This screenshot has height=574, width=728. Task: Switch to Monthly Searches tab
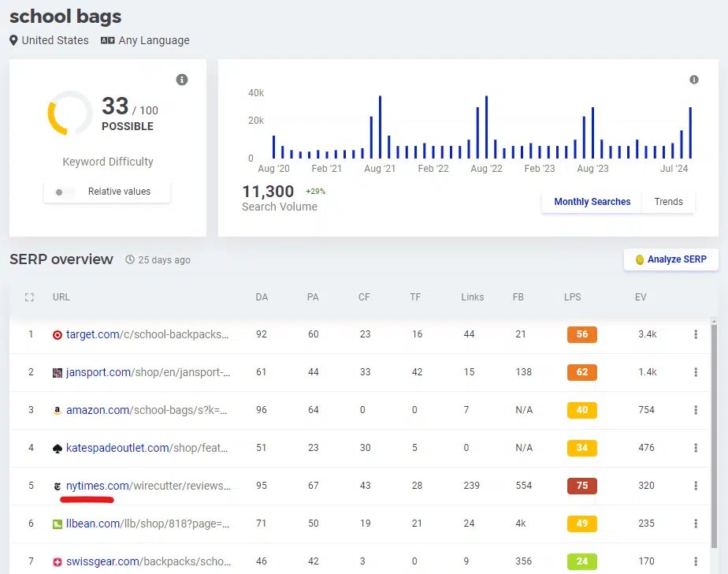592,202
